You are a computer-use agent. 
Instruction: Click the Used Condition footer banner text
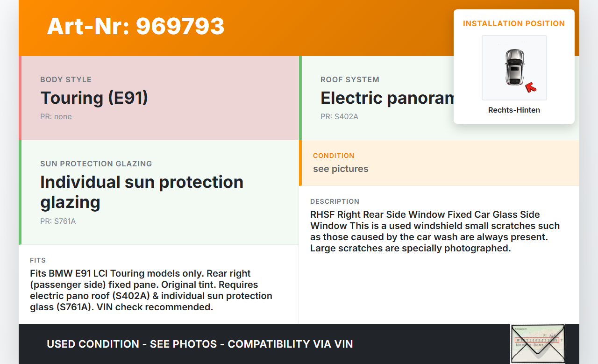click(199, 344)
